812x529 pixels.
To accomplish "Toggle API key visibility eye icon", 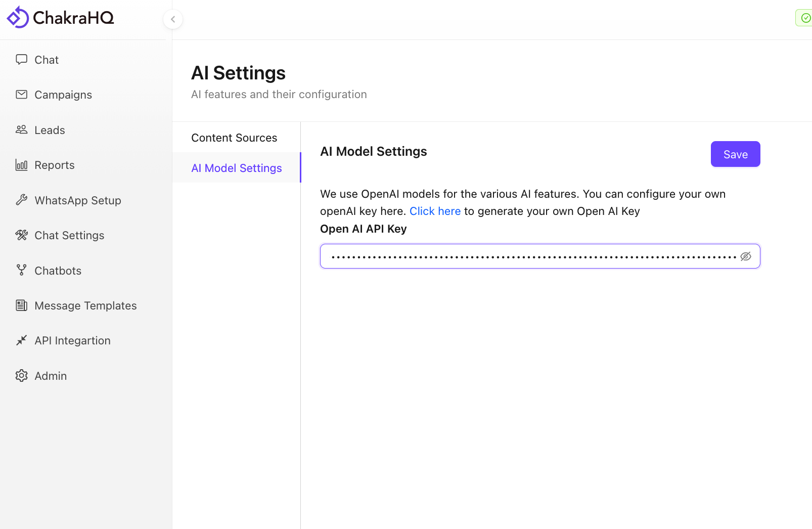I will click(746, 256).
